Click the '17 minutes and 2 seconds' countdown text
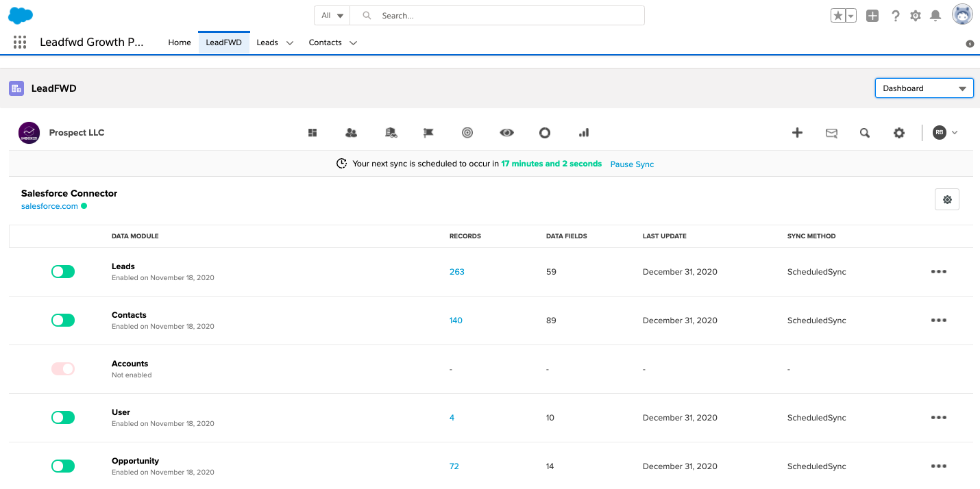The height and width of the screenshot is (489, 980). [x=552, y=164]
